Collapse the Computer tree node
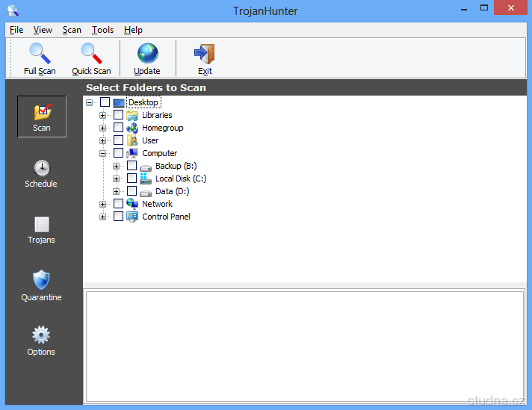This screenshot has height=410, width=532. tap(103, 153)
